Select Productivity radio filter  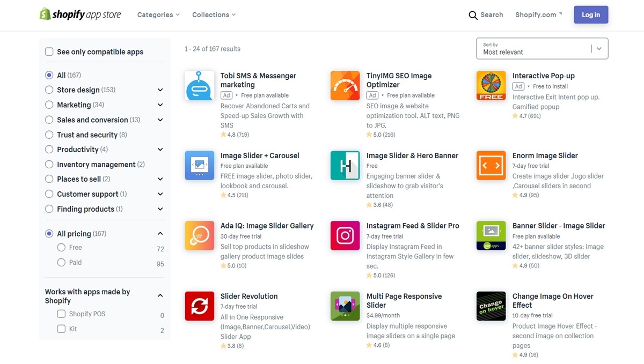[49, 150]
